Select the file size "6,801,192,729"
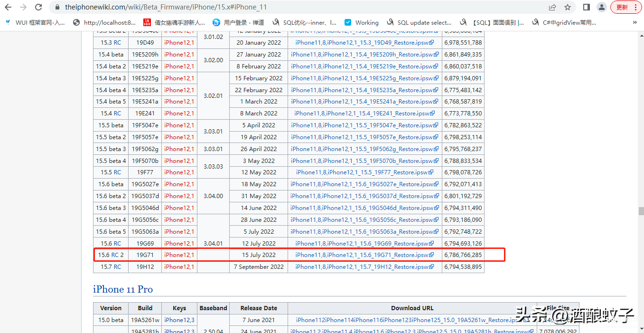 pyautogui.click(x=463, y=196)
